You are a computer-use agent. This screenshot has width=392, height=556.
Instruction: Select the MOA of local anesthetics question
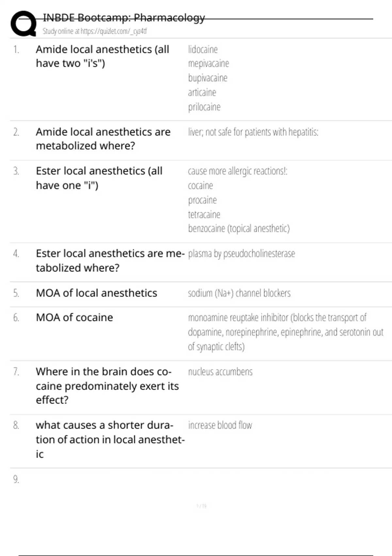coord(96,293)
